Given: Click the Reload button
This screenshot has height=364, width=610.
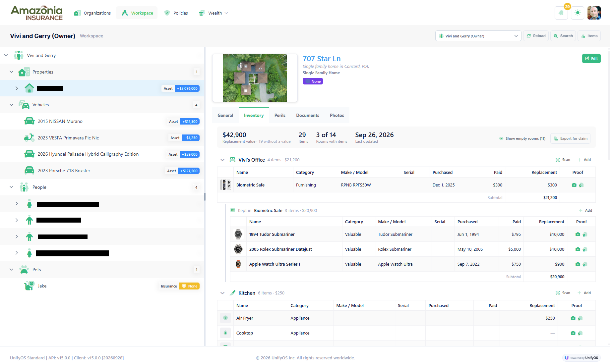Looking at the screenshot, I should pyautogui.click(x=536, y=36).
